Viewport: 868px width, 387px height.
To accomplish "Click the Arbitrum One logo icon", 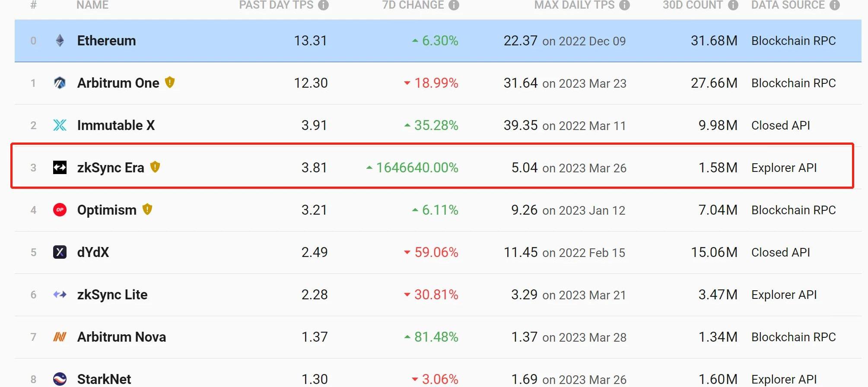I will [60, 82].
